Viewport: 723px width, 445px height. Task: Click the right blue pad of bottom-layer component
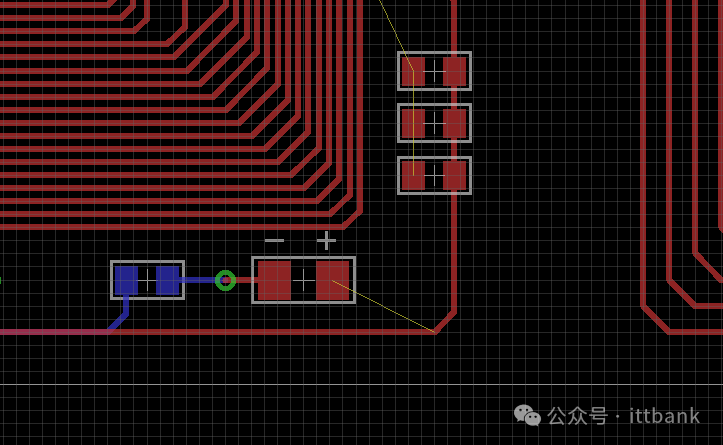coord(168,280)
